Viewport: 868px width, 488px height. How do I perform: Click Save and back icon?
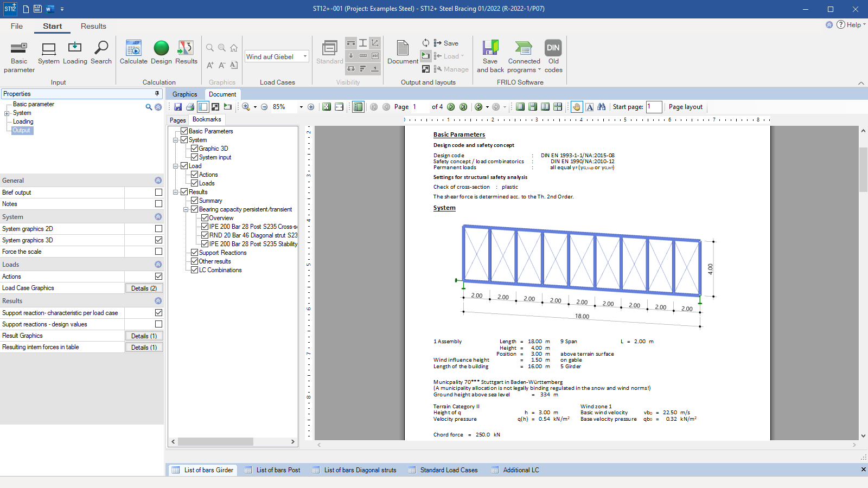coord(490,57)
